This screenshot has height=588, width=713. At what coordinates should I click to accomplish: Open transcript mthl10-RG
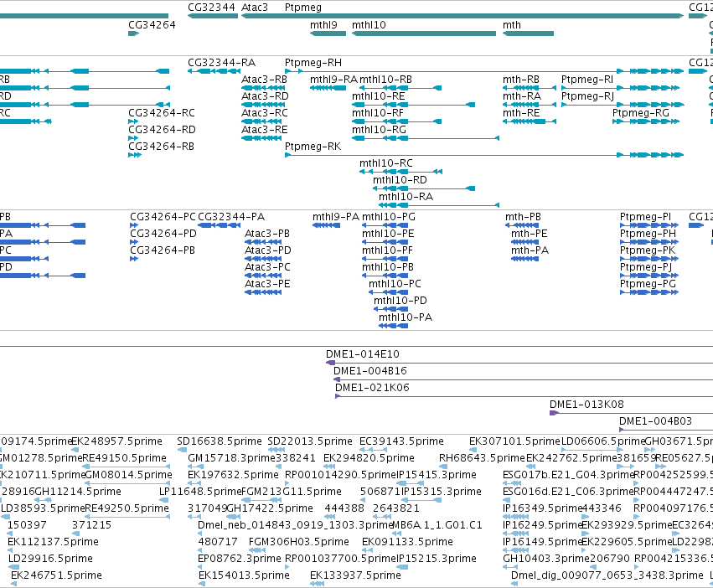(379, 130)
